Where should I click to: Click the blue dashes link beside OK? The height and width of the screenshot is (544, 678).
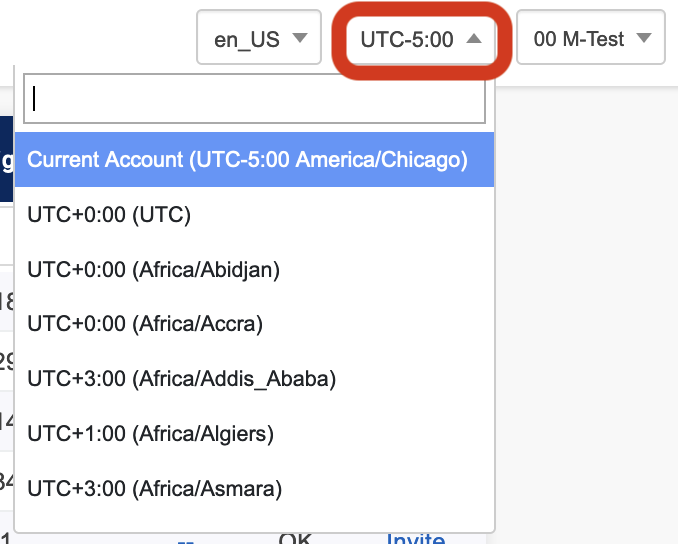tap(185, 540)
